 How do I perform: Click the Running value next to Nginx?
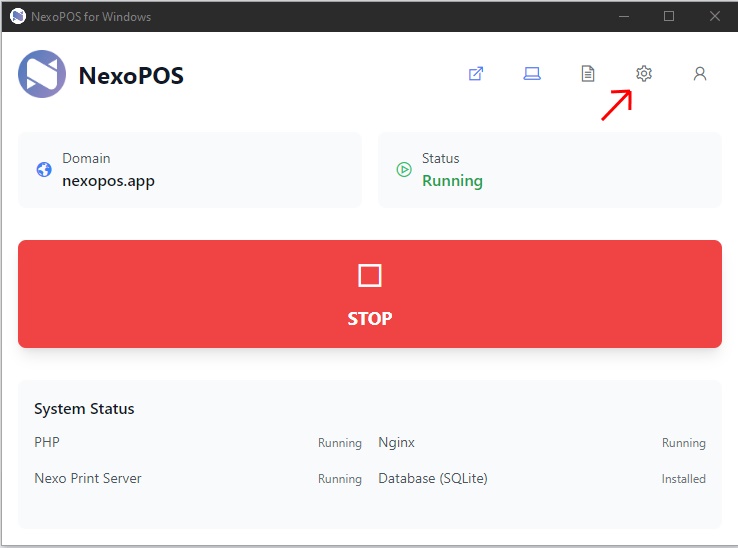[684, 443]
